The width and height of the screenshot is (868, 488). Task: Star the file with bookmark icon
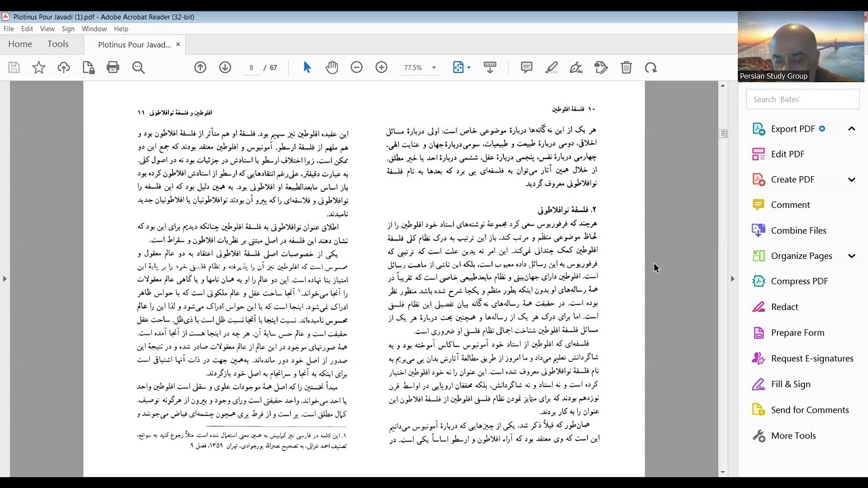click(39, 68)
